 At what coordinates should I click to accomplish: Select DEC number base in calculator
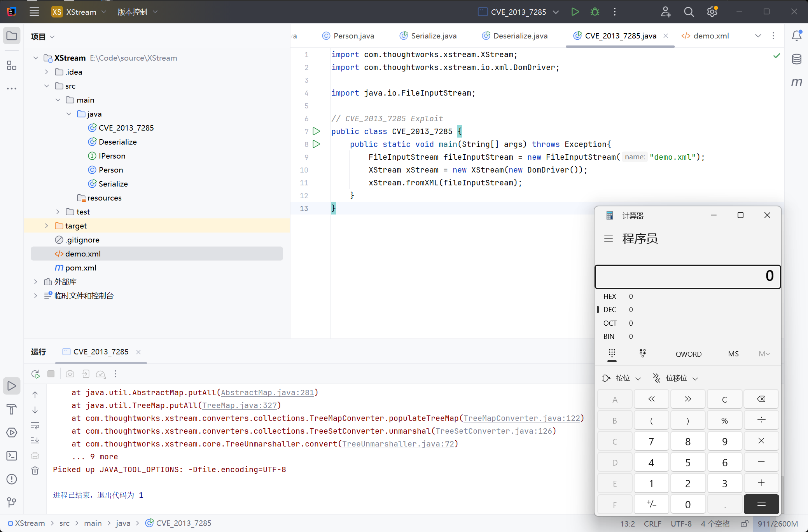pyautogui.click(x=687, y=309)
